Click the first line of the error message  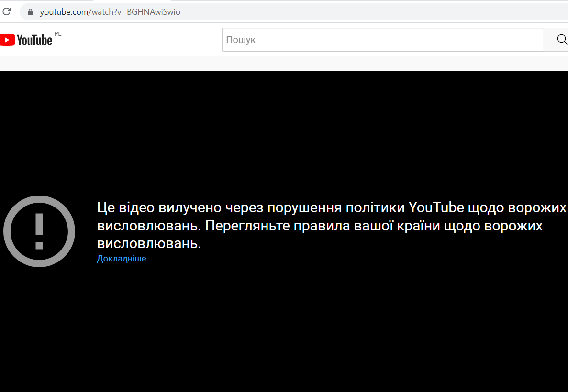(x=331, y=207)
